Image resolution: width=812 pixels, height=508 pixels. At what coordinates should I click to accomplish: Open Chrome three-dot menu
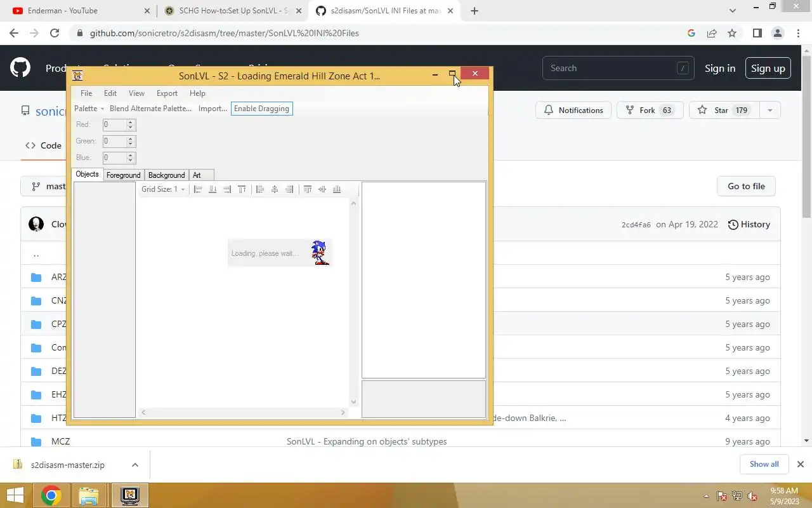click(x=798, y=33)
